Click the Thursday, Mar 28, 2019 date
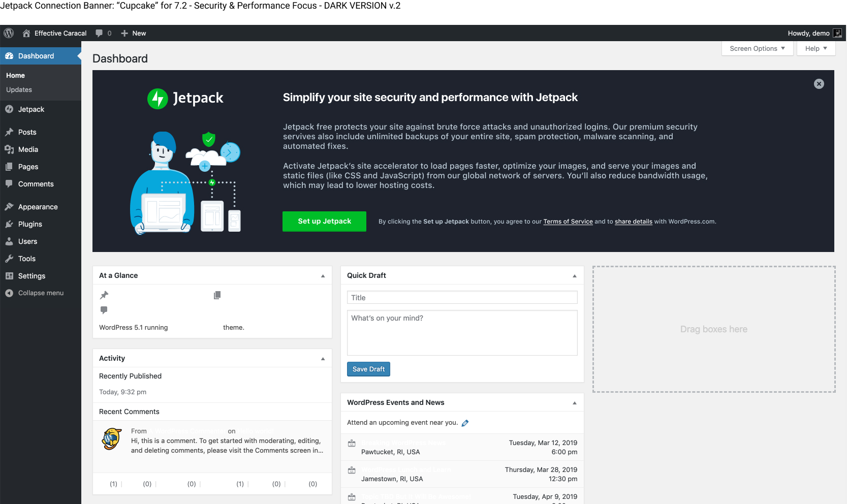Image resolution: width=847 pixels, height=504 pixels. [x=541, y=469]
